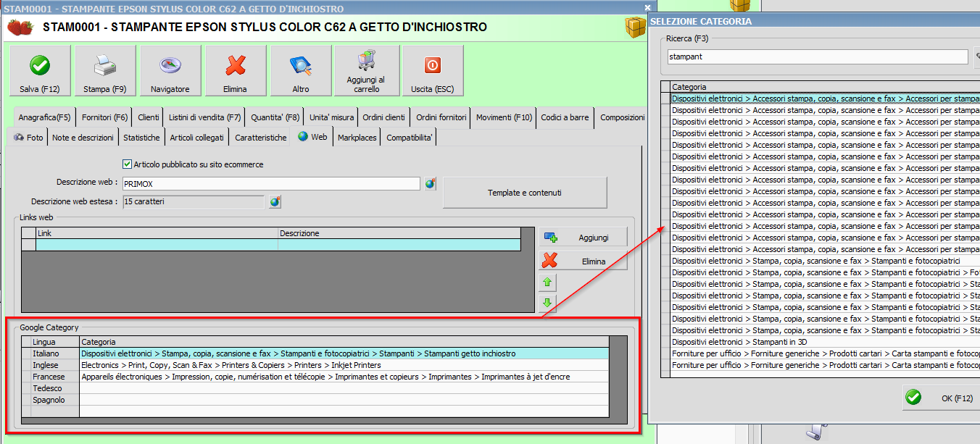Screen dimensions: 980x444
Task: Open the Navigatore compass tool
Action: point(170,70)
